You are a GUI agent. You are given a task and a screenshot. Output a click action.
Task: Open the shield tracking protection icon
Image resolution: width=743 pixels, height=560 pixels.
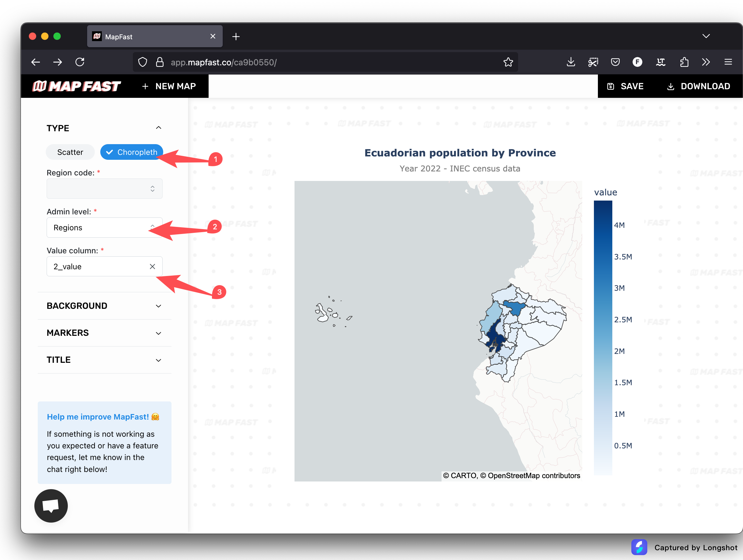[143, 62]
